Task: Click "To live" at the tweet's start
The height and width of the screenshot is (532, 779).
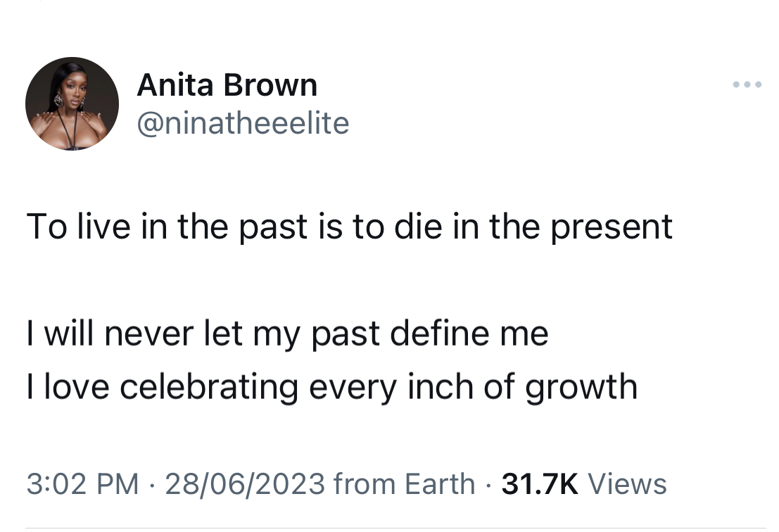Action: [80, 227]
